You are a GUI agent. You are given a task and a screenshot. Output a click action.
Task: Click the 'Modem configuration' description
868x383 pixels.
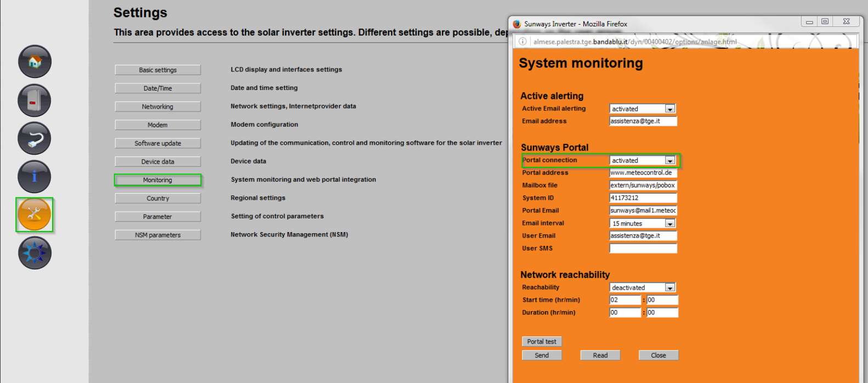click(x=264, y=125)
